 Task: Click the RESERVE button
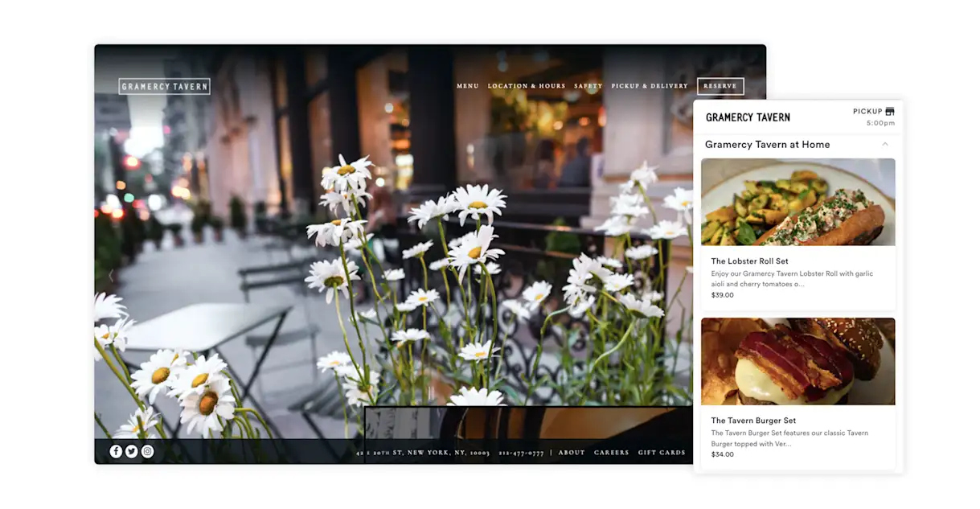720,85
